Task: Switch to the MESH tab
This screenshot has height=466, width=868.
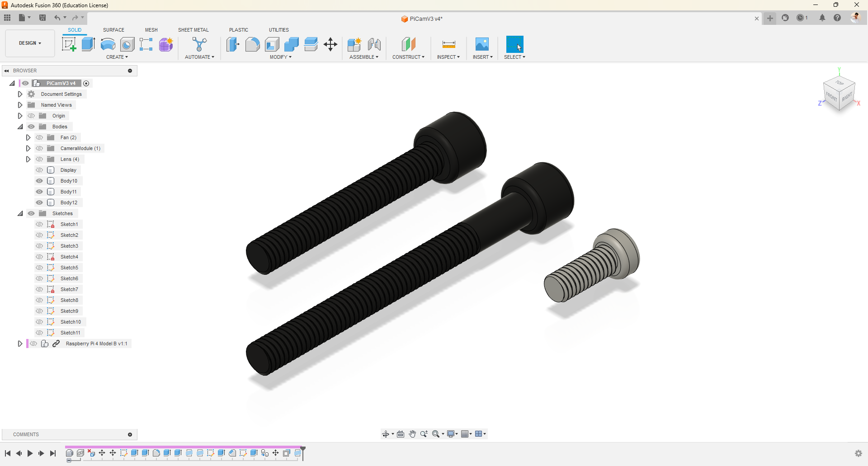Action: [x=151, y=30]
